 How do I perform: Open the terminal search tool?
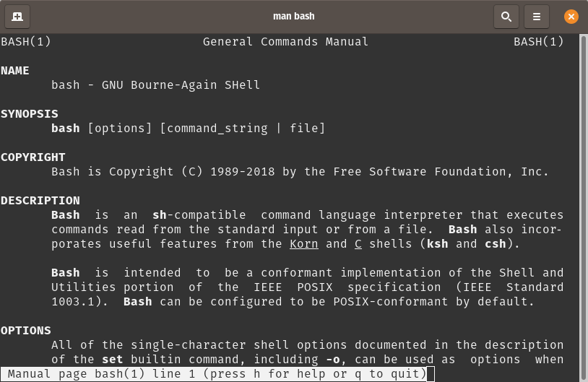tap(506, 17)
